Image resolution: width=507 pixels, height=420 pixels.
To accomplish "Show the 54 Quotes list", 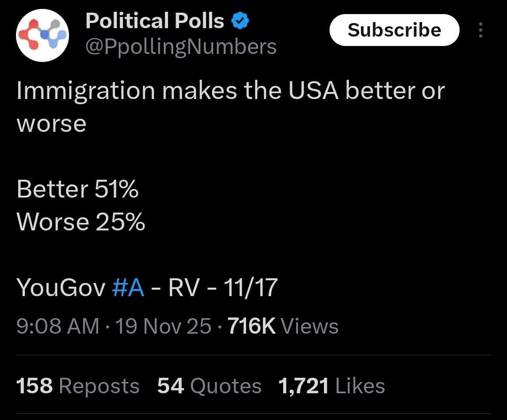I will point(209,386).
